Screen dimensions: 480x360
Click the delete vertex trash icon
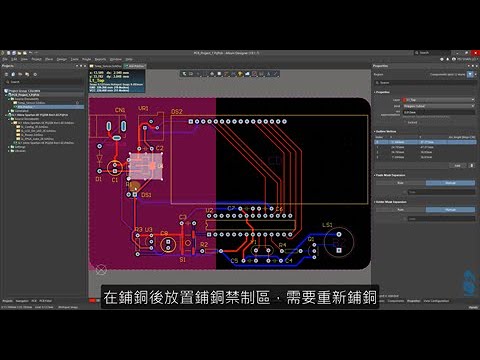point(472,166)
